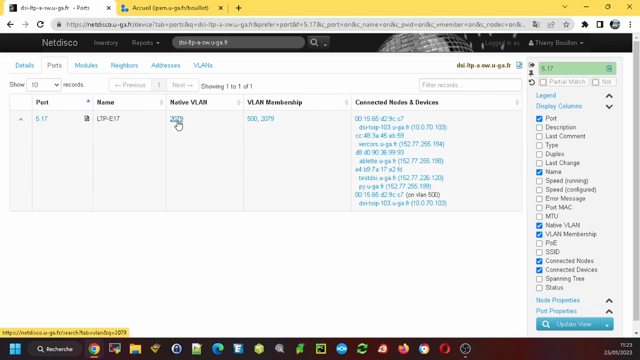Collapse the row 5.17 caret
Image resolution: width=640 pixels, height=360 pixels.
point(21,119)
